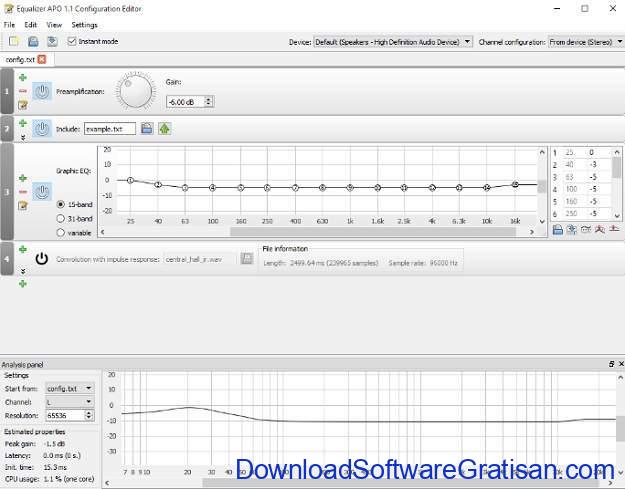Click right arrow of Graphic EQ scrollbar
Image resolution: width=625 pixels, height=489 pixels.
[x=531, y=232]
